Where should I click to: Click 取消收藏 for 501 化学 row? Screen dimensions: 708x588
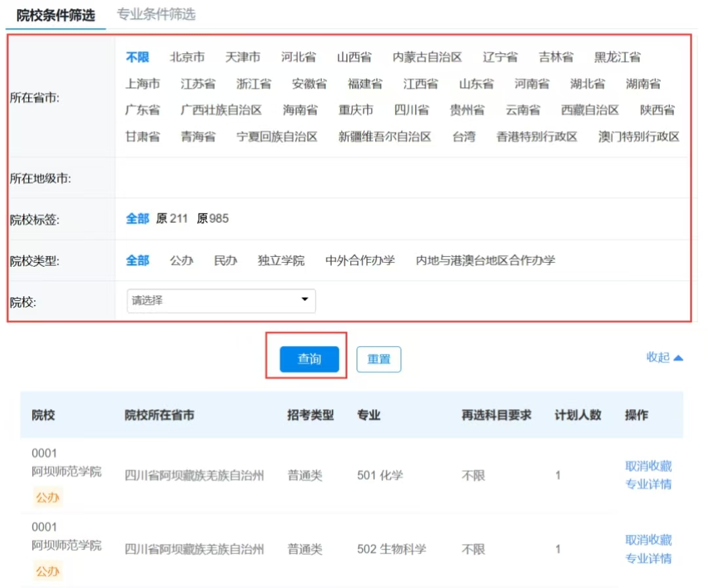(648, 466)
